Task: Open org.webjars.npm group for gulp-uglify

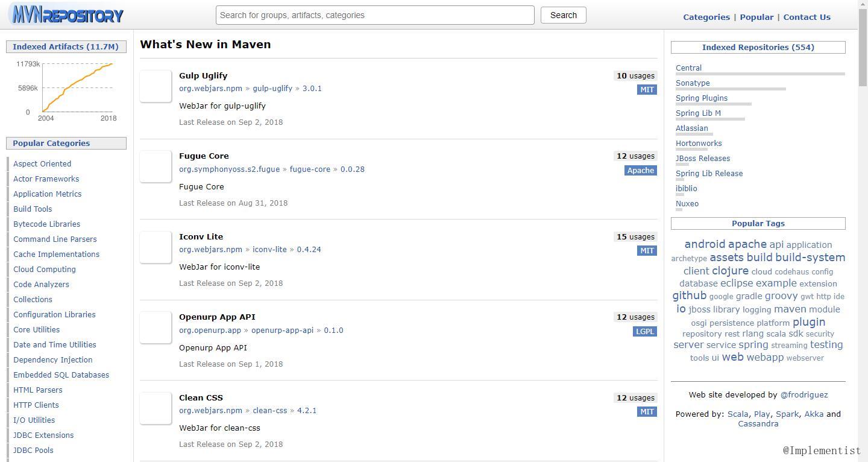Action: 210,88
